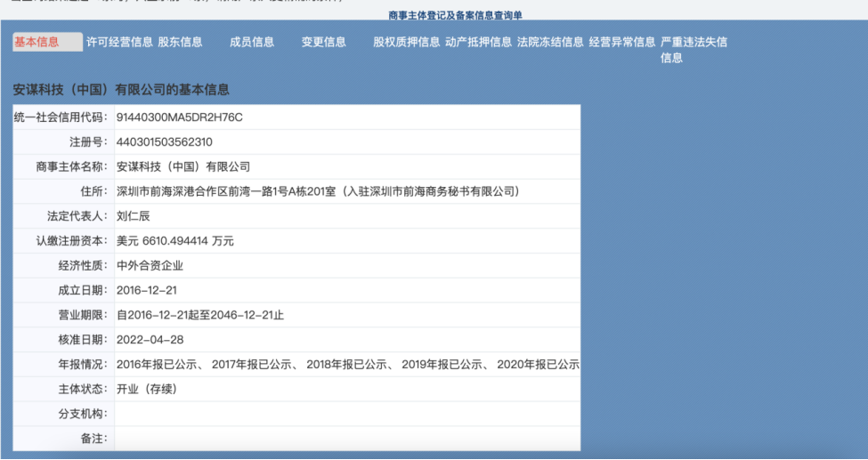Switch to 股东信息 tab
The image size is (868, 460).
click(x=180, y=42)
